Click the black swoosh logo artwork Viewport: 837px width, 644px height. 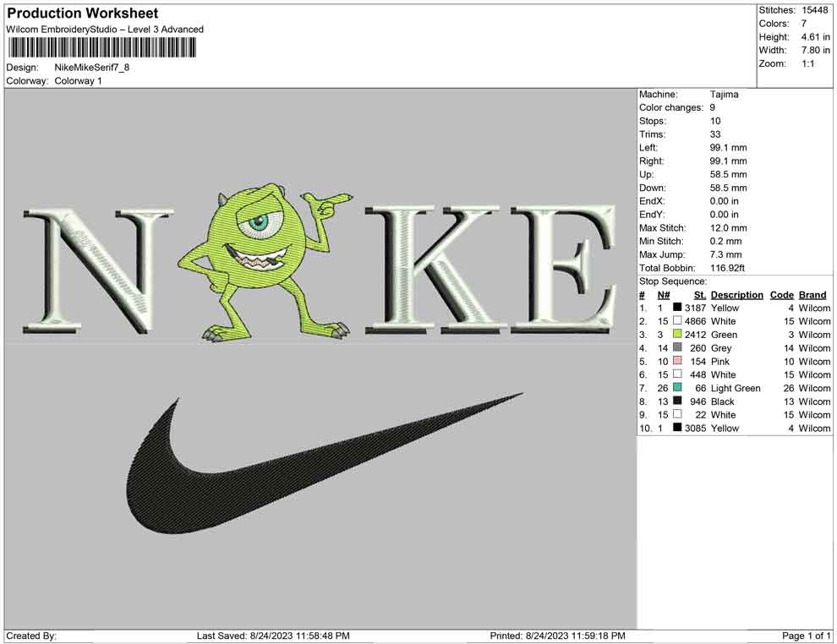pos(325,463)
